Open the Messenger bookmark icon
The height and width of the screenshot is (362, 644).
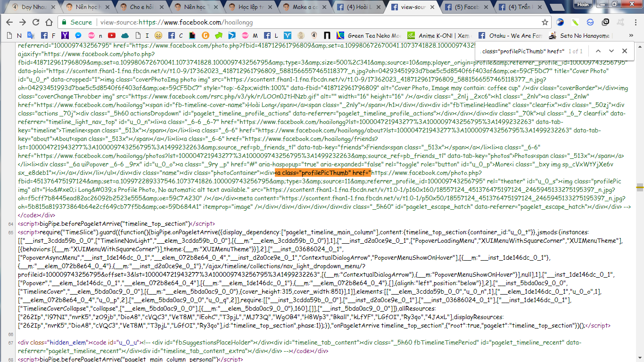(x=77, y=35)
